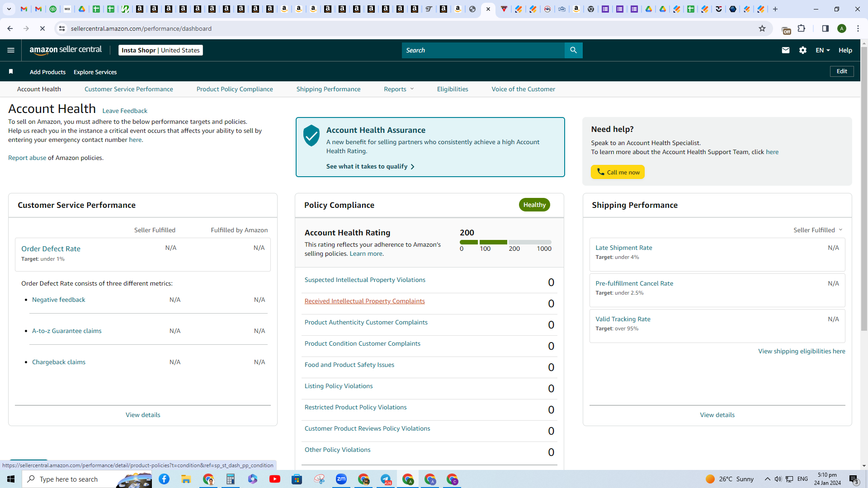Go back to previous page

tap(10, 28)
